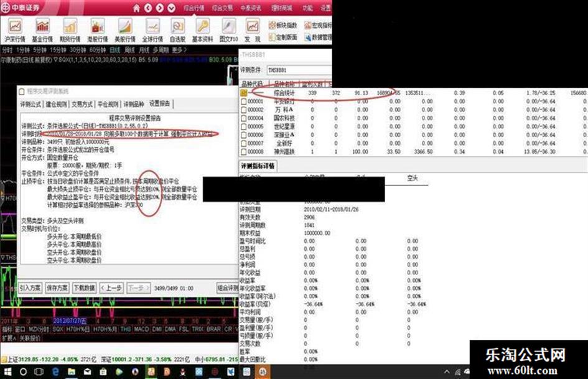Open the 评测公式 tab
This screenshot has height=379, width=588.
[x=30, y=104]
